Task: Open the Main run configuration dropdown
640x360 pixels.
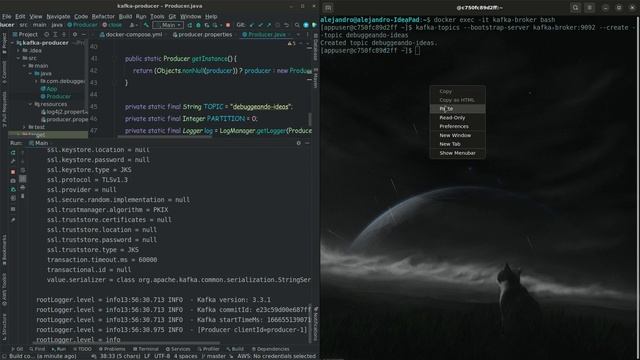Action: point(168,25)
